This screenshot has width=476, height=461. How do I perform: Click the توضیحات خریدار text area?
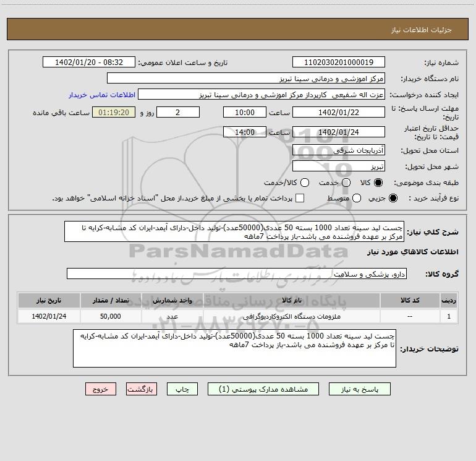click(234, 348)
